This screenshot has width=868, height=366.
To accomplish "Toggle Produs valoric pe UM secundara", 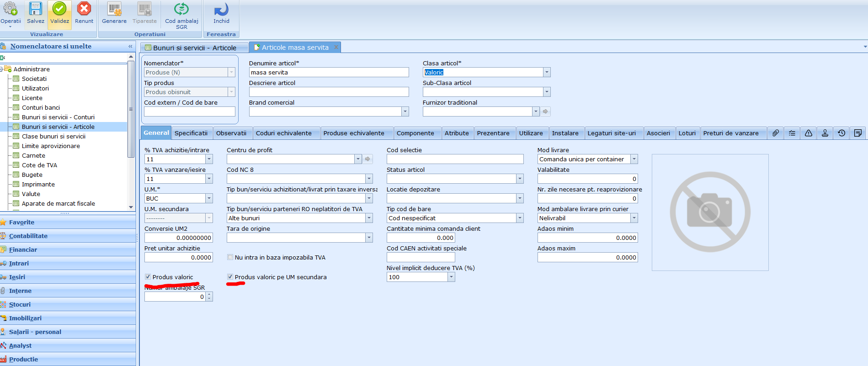I will click(x=230, y=277).
